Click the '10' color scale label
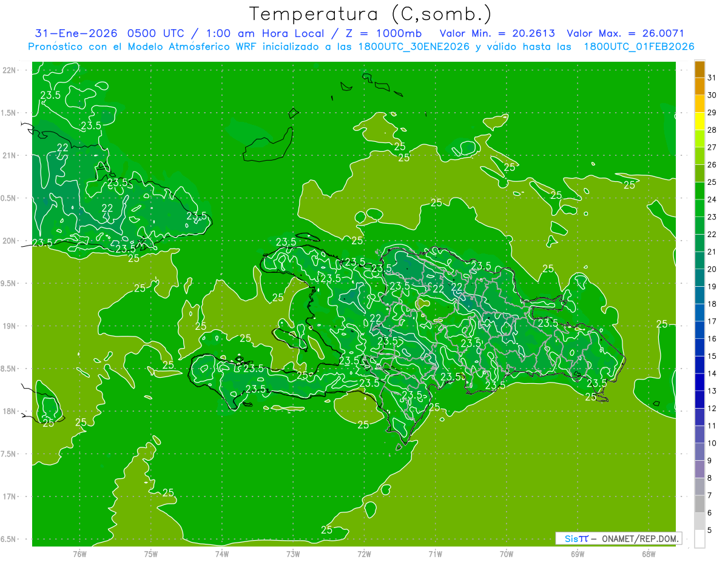This screenshot has height=562, width=728. click(x=712, y=443)
